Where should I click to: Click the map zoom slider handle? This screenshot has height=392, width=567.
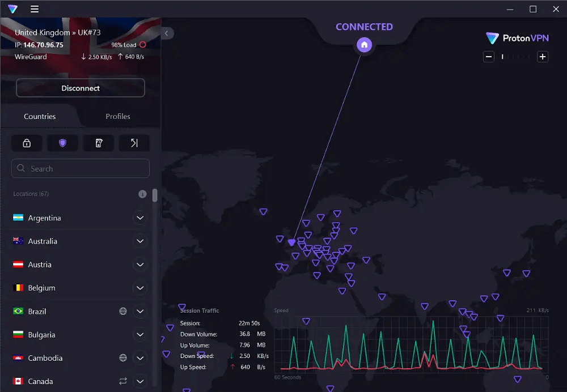coord(502,57)
